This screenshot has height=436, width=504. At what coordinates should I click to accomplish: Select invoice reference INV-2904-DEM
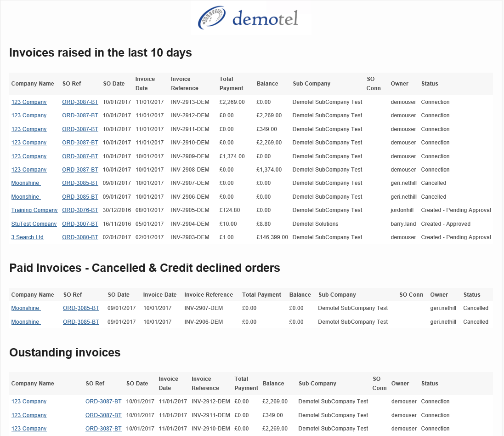pos(190,224)
